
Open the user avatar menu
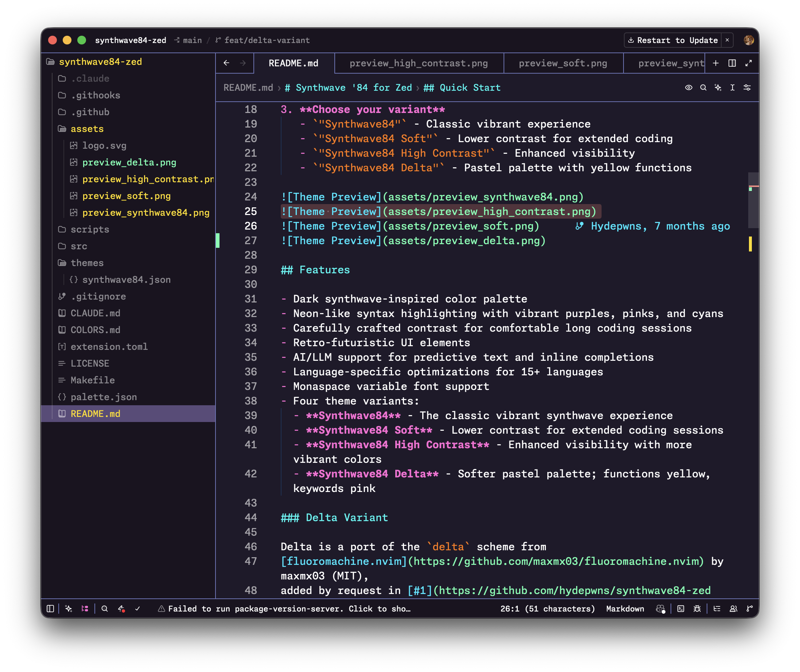tap(749, 40)
